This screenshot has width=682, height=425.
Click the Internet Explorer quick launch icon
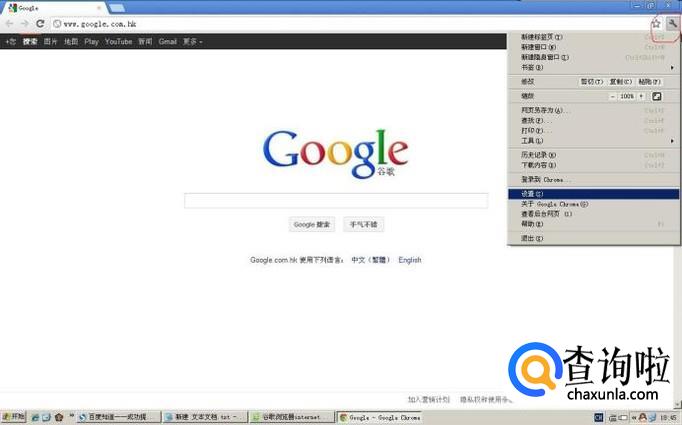tap(35, 417)
